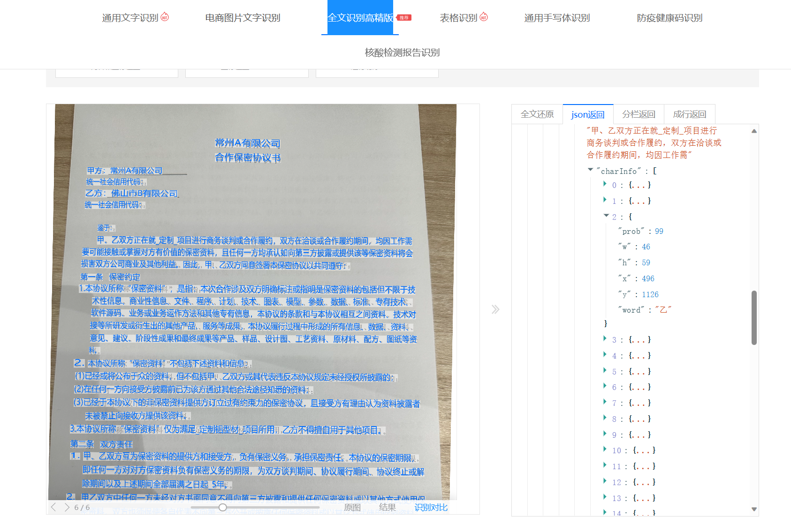Open the 通用文字识别 tab
Screen dimensions: 791x532
click(x=130, y=18)
